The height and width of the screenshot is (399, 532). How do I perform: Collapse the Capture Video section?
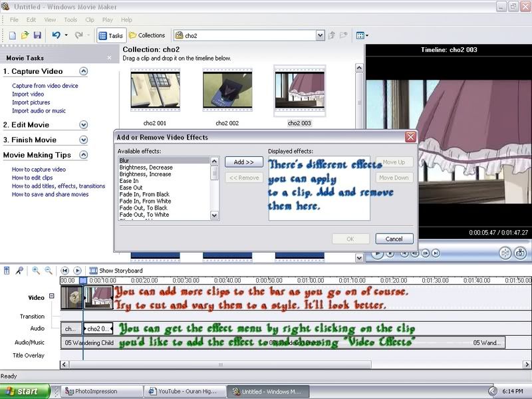tap(84, 71)
